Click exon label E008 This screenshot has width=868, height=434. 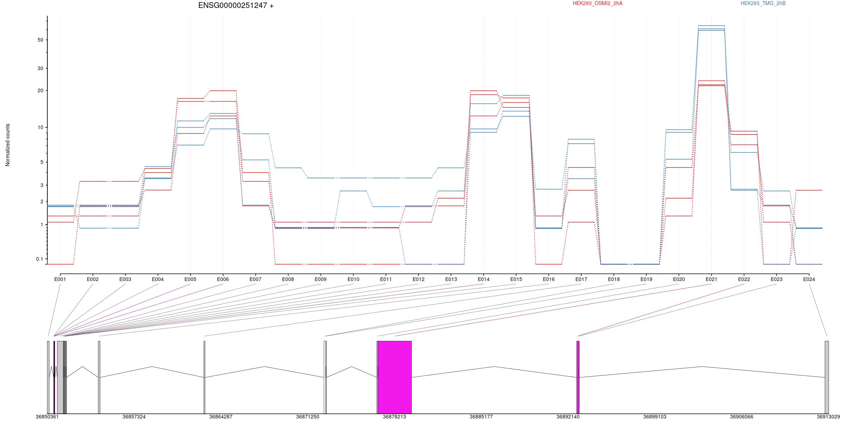coord(288,279)
